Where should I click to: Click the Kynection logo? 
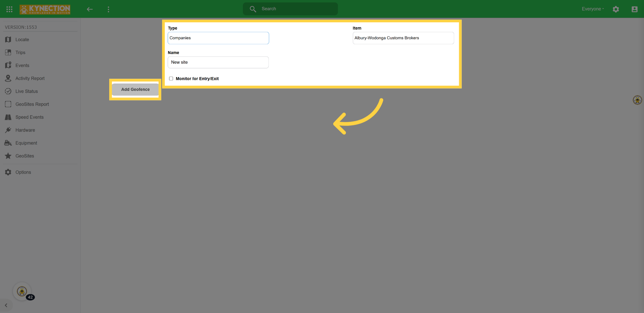[x=45, y=9]
